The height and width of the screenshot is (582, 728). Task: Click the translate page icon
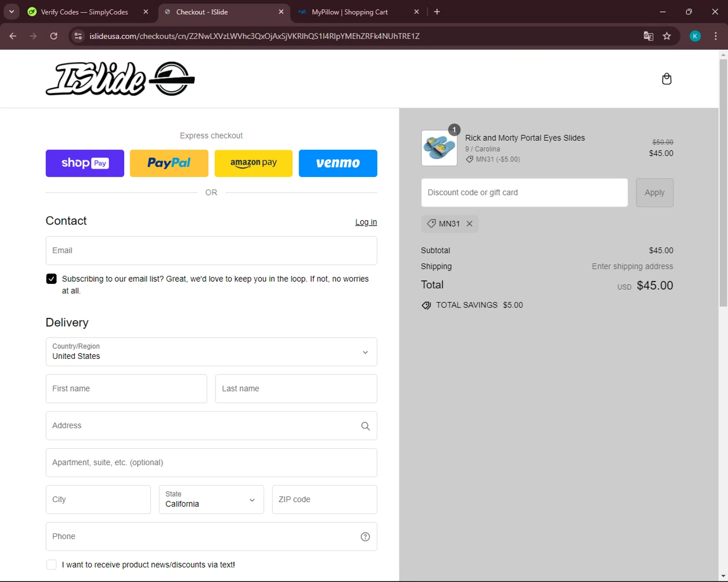coord(648,36)
